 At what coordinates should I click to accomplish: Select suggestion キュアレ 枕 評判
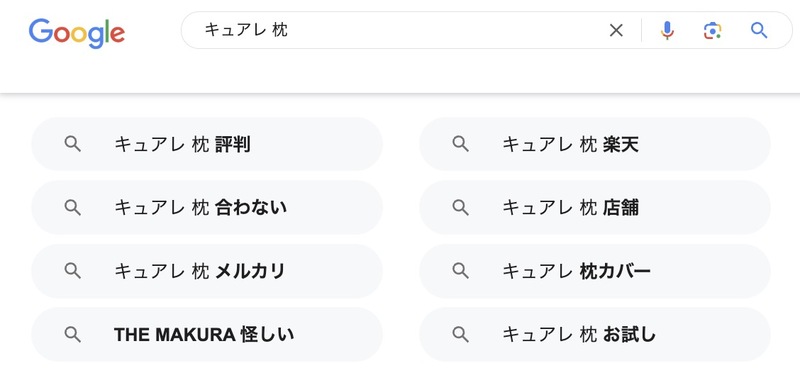coord(207,144)
